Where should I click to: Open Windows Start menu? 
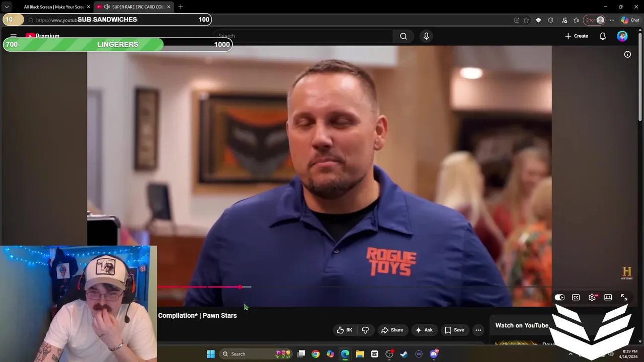coord(211,354)
